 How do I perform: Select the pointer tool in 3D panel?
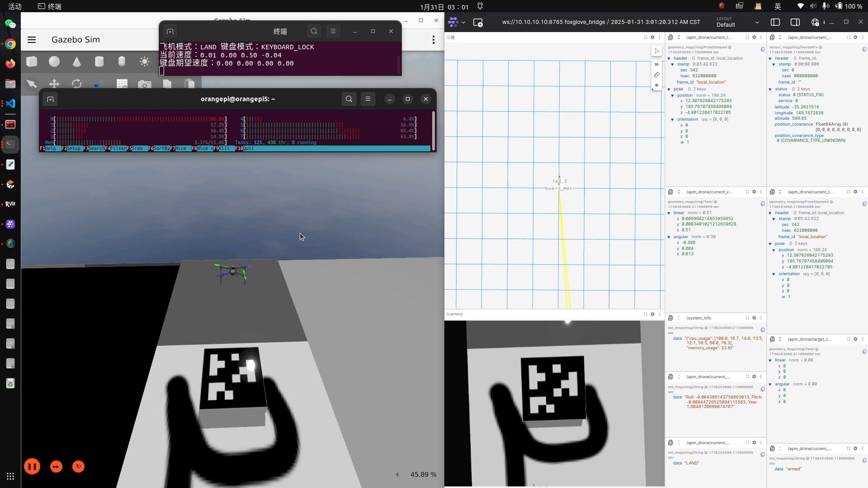point(657,51)
